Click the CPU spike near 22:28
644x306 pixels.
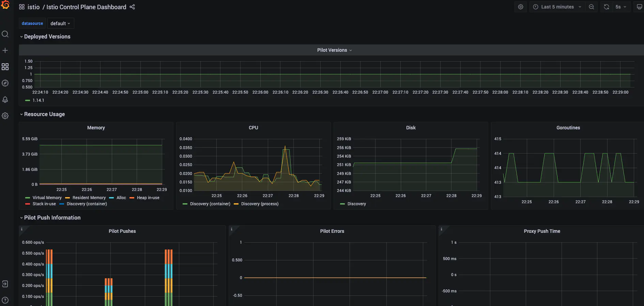coord(285,147)
